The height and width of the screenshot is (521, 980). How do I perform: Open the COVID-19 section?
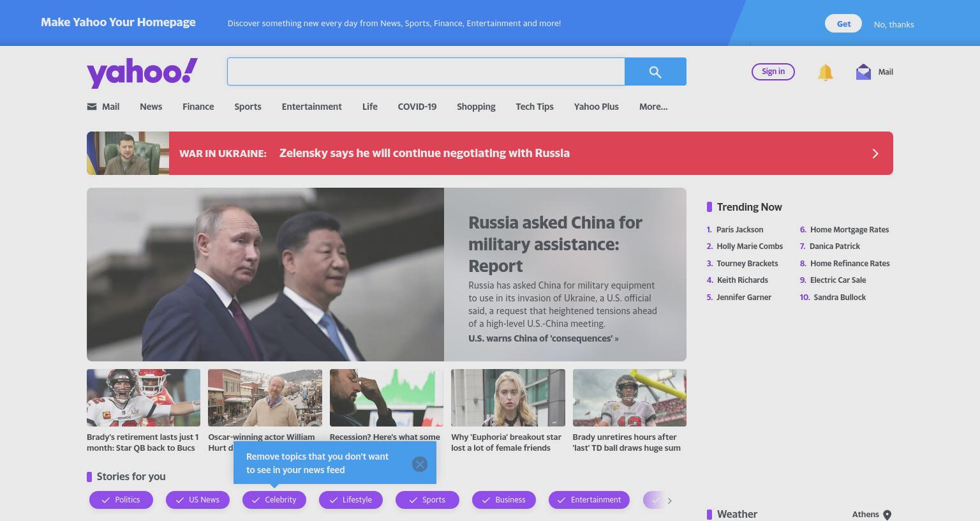pyautogui.click(x=417, y=107)
